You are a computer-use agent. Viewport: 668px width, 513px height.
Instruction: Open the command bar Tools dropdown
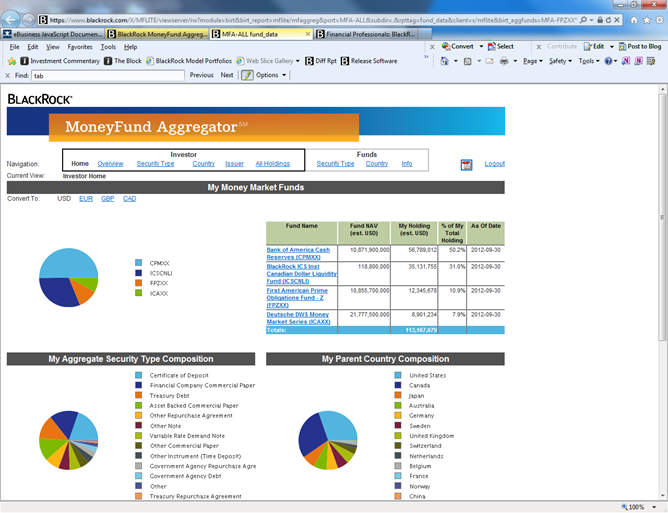pyautogui.click(x=589, y=61)
